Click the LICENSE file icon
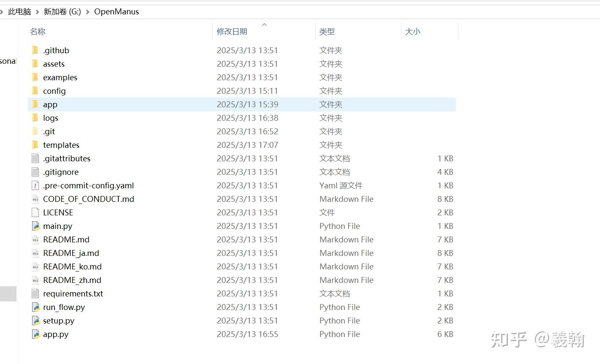Screen dimensions: 600x364 point(35,213)
